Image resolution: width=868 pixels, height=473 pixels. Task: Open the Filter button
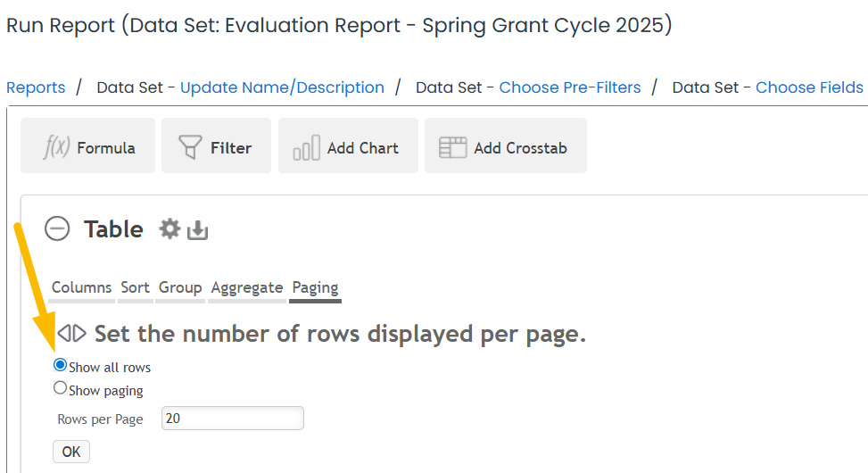(216, 145)
